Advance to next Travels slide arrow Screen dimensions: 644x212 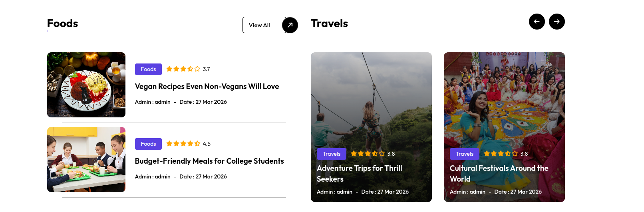click(557, 22)
